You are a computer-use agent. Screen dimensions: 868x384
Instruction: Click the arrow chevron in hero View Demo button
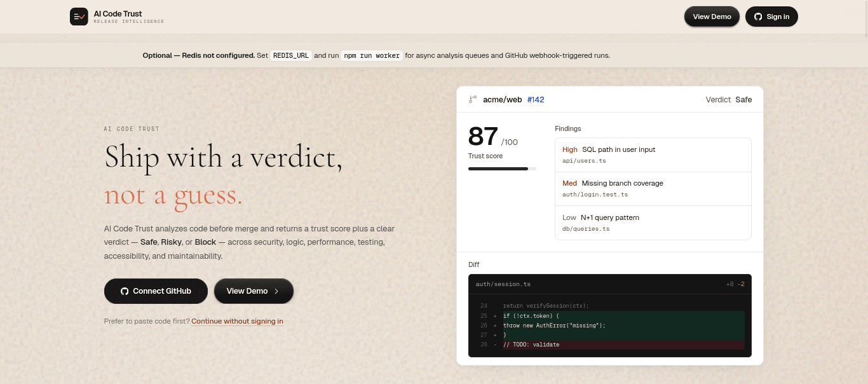pos(276,291)
